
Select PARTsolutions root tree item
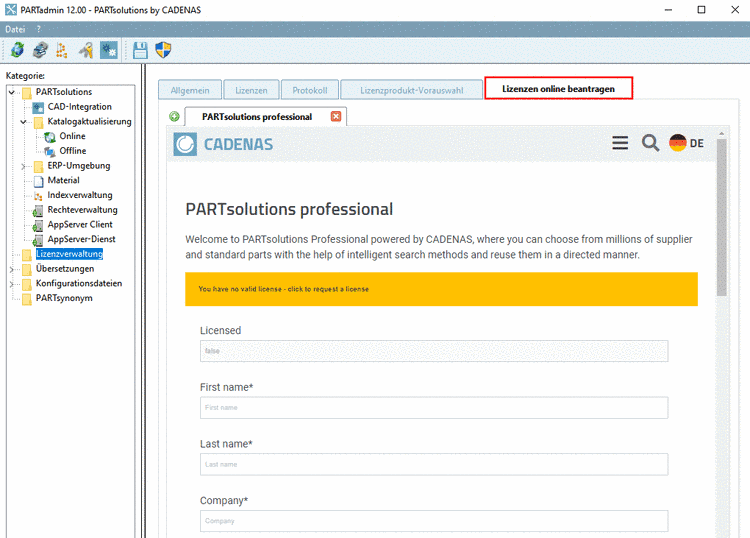(x=64, y=92)
